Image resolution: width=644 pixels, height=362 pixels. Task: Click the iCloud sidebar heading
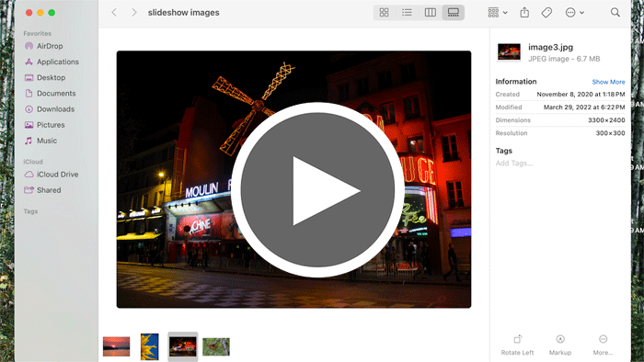click(33, 162)
